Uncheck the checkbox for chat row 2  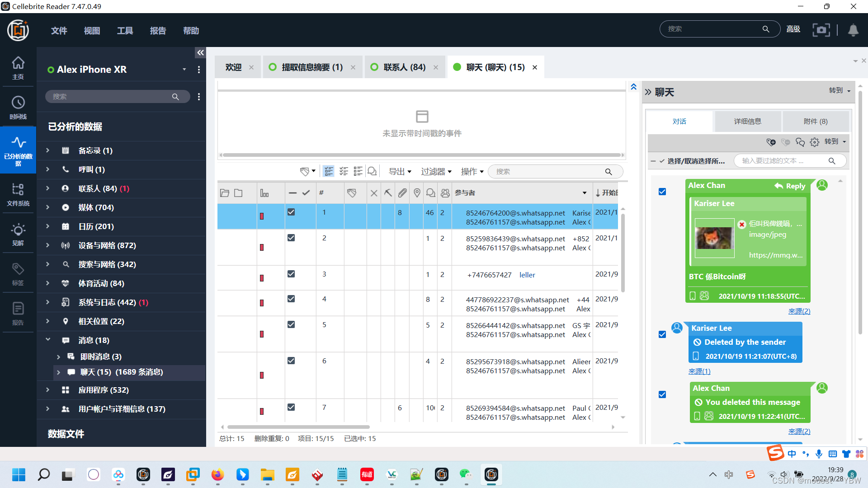[x=291, y=238]
